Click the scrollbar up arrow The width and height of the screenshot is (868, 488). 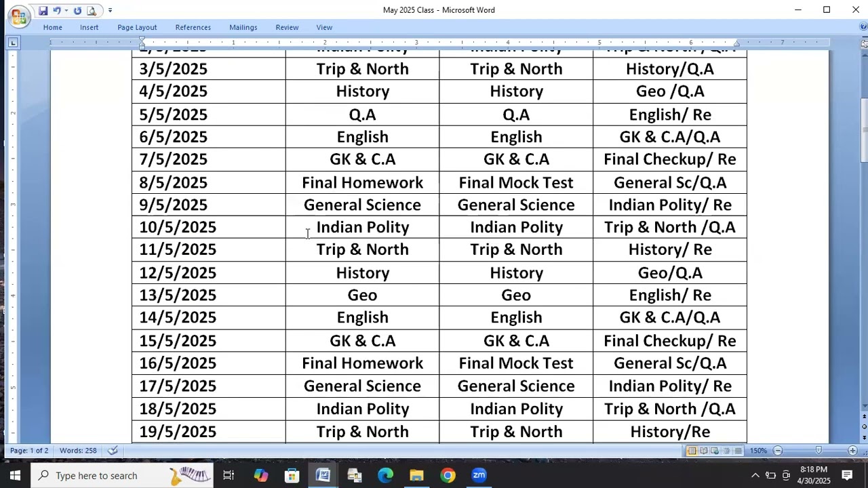pos(864,55)
